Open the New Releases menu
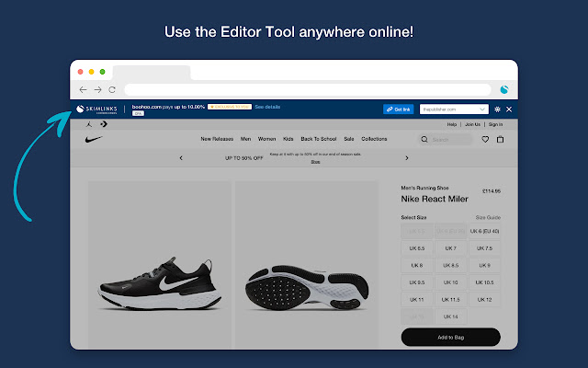This screenshot has height=368, width=588. pyautogui.click(x=218, y=140)
